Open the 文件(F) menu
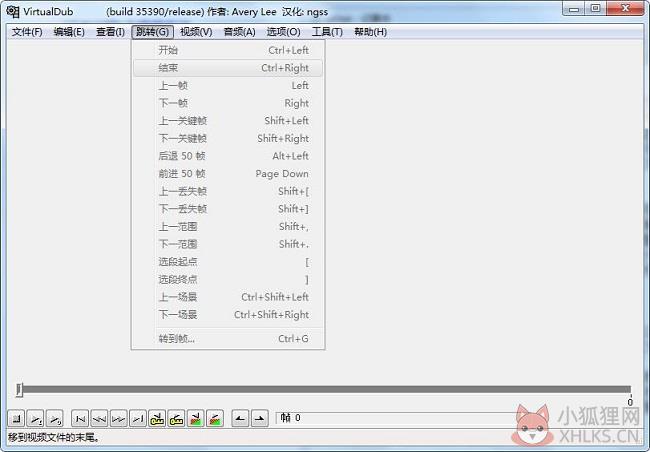 pos(27,32)
